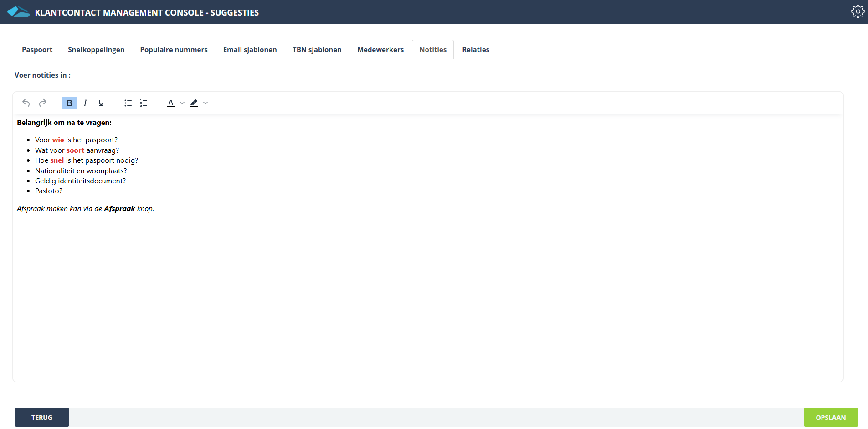Switch to the Relaties tab
This screenshot has height=429, width=868.
(x=475, y=49)
